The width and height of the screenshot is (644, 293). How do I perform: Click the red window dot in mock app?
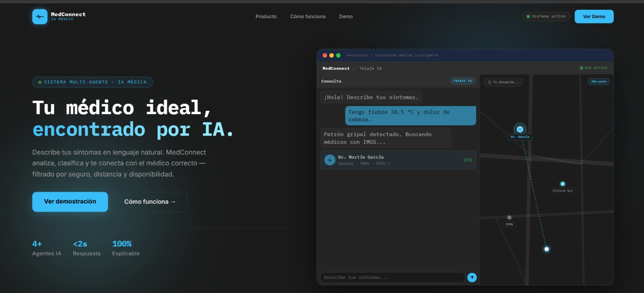[325, 56]
